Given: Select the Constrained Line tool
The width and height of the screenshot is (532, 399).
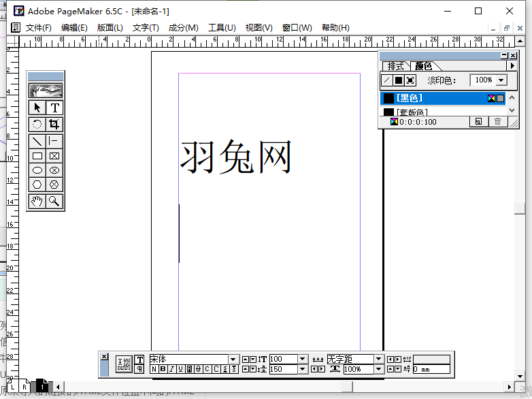Looking at the screenshot, I should point(54,141).
